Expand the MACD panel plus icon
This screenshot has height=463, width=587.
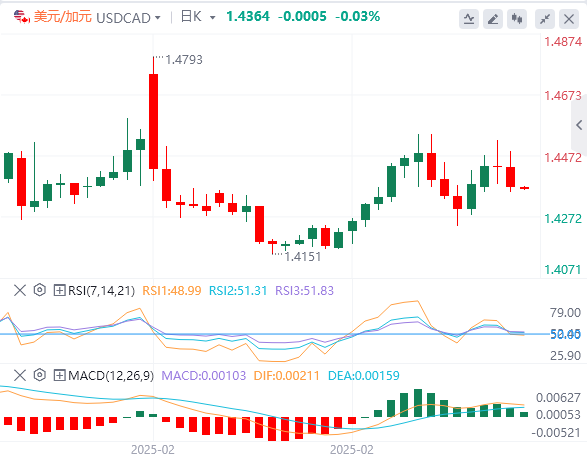(x=59, y=375)
